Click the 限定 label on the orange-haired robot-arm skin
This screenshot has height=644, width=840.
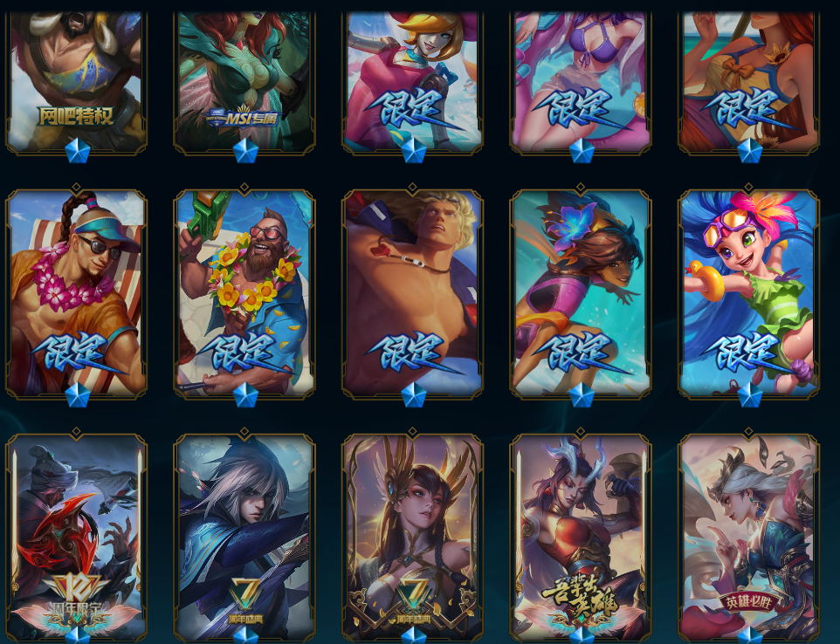coord(412,109)
